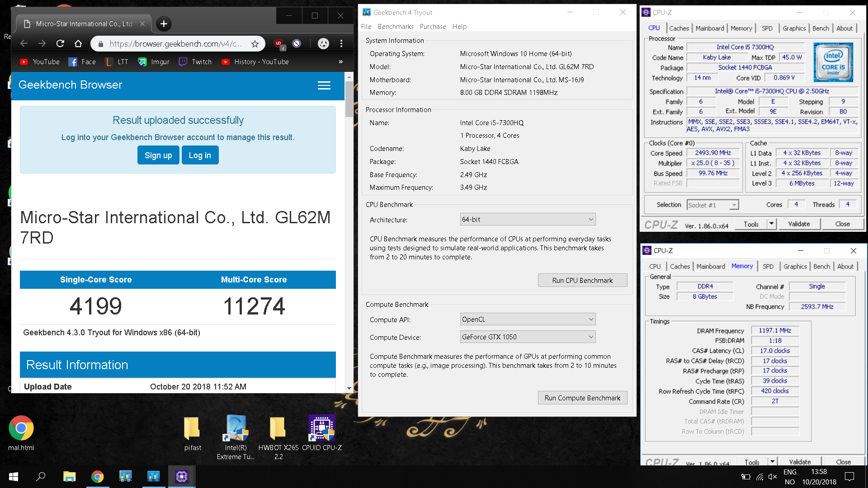Open SPD tab in top CPU-Z

point(767,28)
